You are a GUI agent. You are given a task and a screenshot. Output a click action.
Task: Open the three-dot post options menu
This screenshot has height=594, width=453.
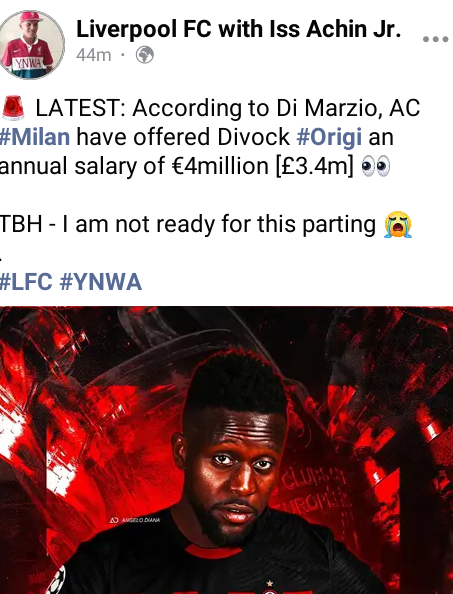(436, 39)
